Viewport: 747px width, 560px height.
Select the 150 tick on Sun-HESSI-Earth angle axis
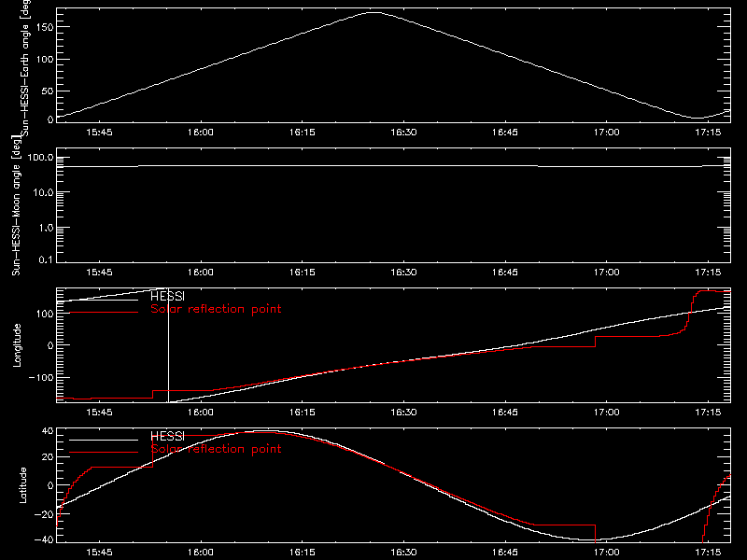click(44, 27)
